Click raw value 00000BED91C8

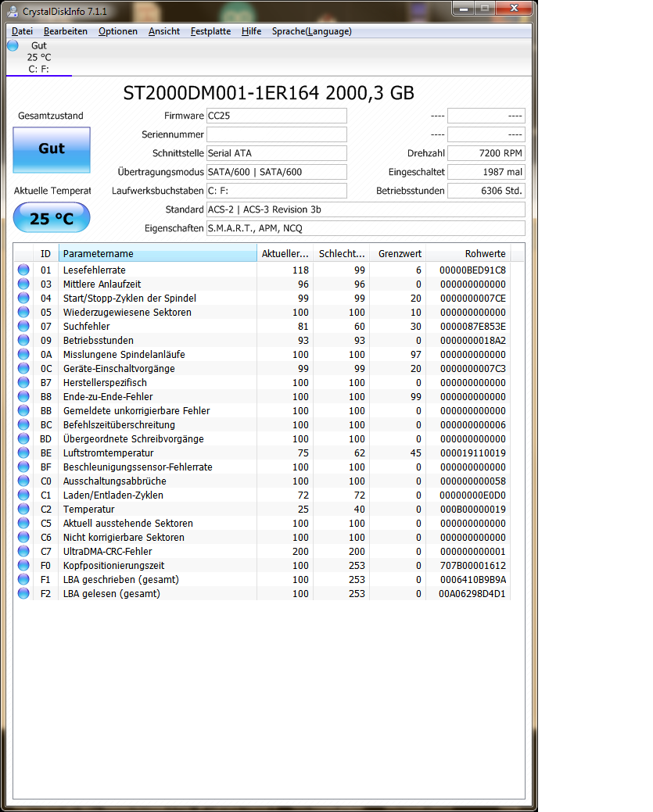pyautogui.click(x=472, y=270)
